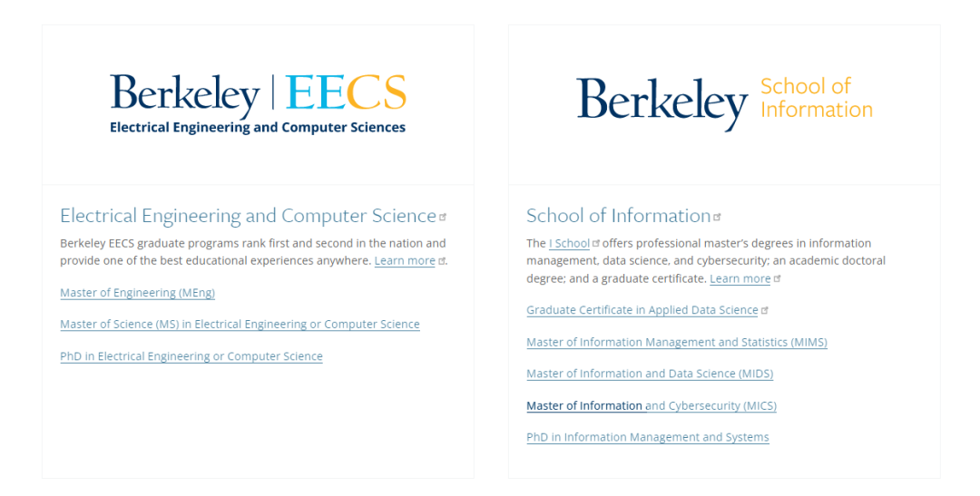Click external-link icon after School of Information Learn more
Image resolution: width=980 pixels, height=496 pixels.
778,278
